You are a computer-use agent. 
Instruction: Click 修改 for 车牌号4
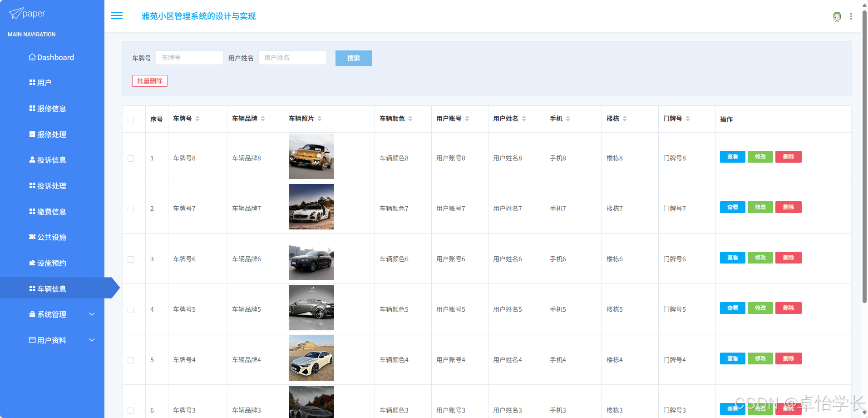(760, 358)
